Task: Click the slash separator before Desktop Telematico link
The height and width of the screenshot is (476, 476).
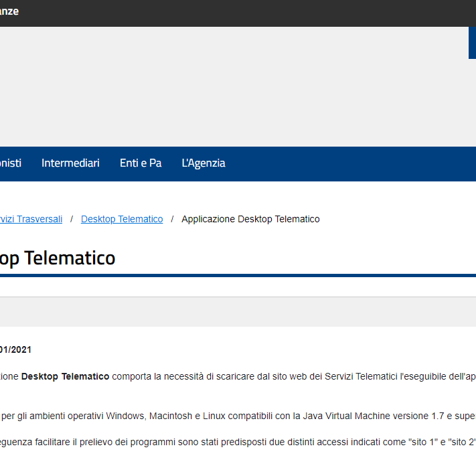Action: (x=72, y=219)
